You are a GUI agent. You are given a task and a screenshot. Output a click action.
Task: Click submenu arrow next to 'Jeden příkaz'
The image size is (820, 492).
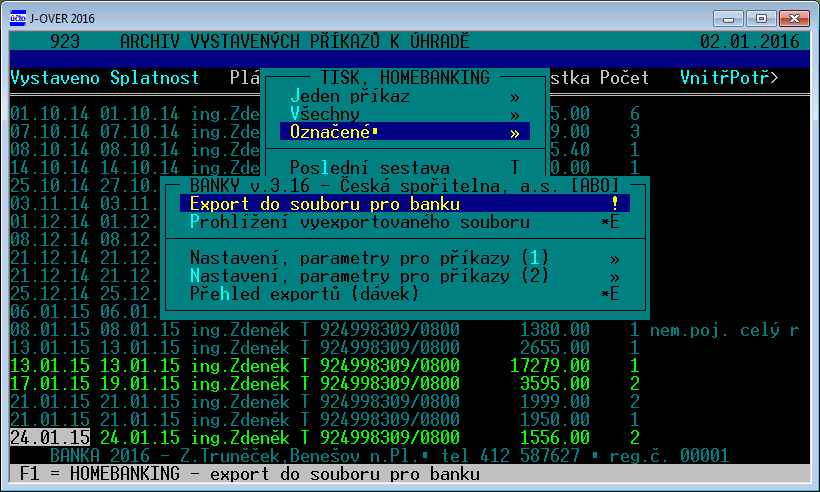point(515,97)
